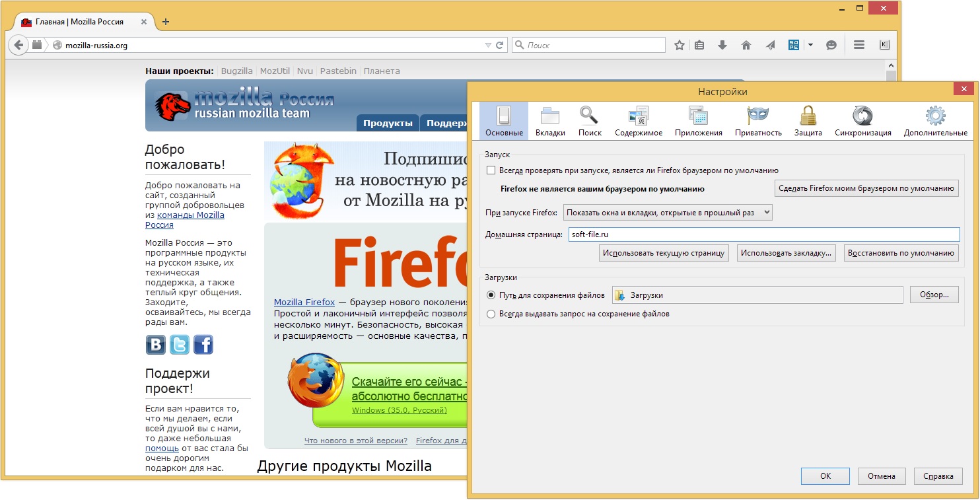Open Защита settings section

point(808,121)
